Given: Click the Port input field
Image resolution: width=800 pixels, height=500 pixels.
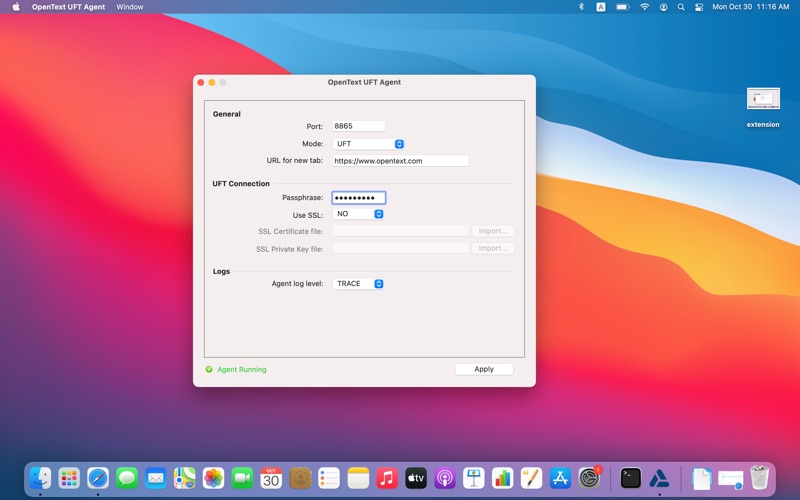Looking at the screenshot, I should click(x=358, y=126).
